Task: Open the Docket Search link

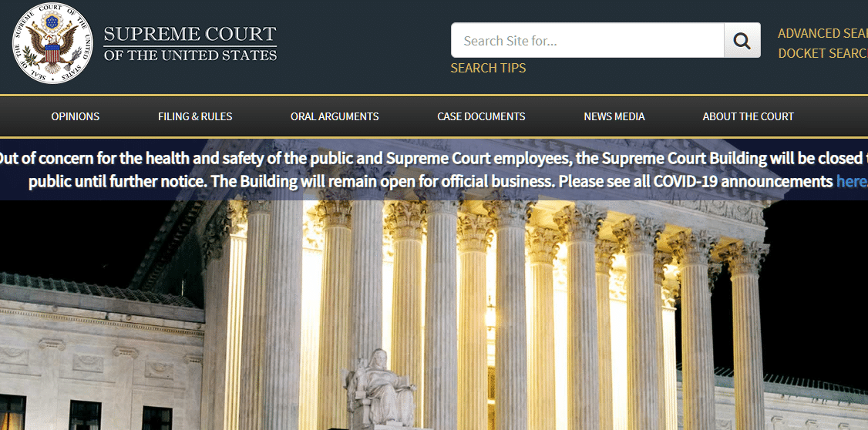Action: coord(823,54)
